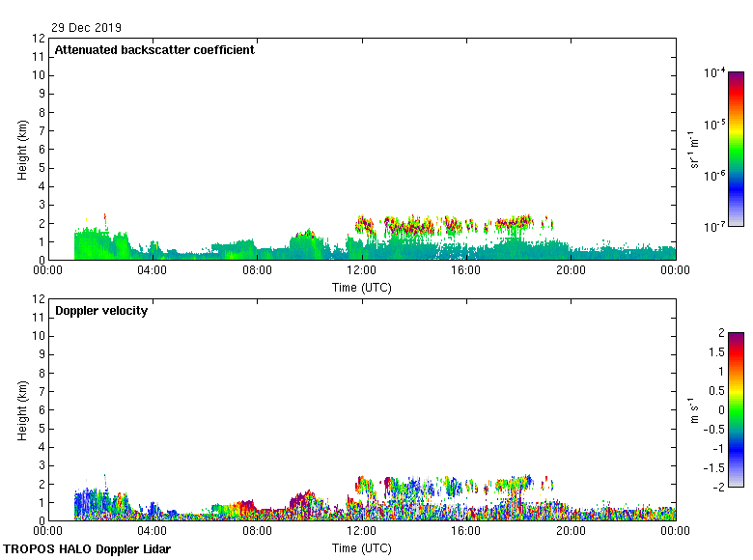The image size is (753, 560).
Task: Click the Attenuated backscatter coefficient panel title
Action: point(154,50)
